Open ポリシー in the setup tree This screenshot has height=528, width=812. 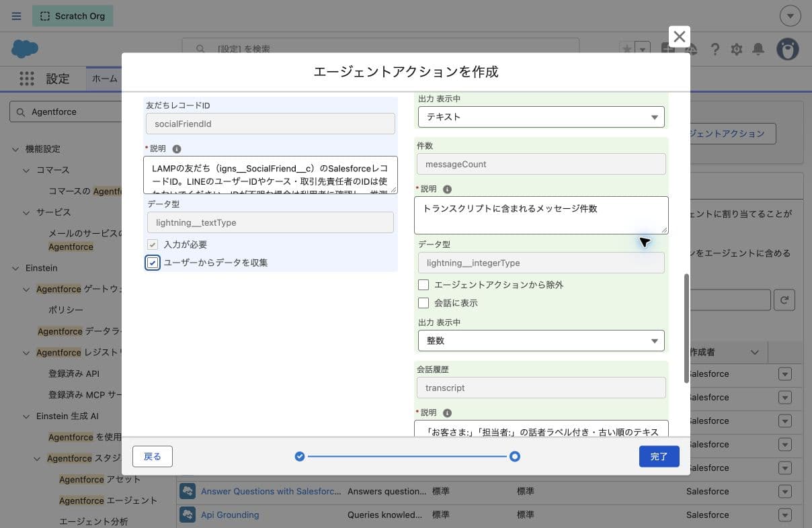(66, 310)
